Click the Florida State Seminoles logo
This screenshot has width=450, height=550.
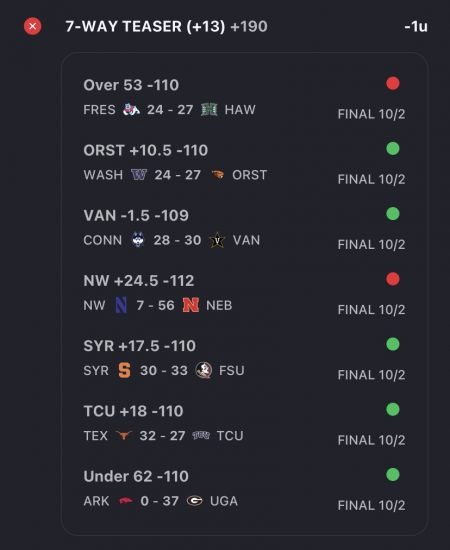[x=203, y=370]
